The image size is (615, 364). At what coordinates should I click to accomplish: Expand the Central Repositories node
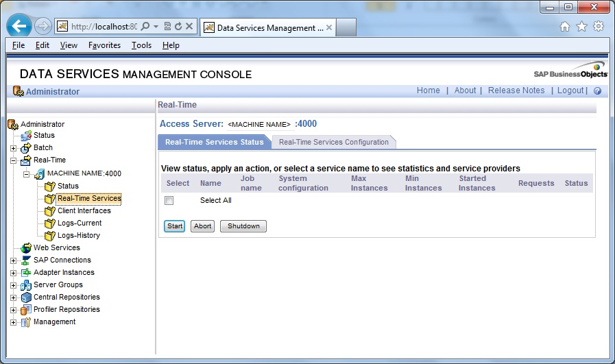(x=13, y=298)
